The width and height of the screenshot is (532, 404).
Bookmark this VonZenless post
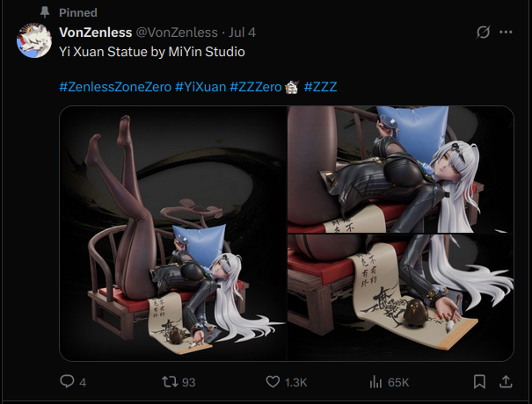pyautogui.click(x=479, y=382)
